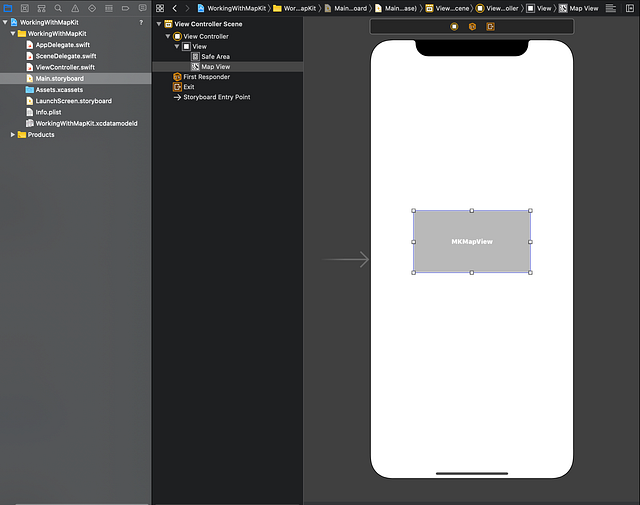Open LaunchScreen.storyboard file
The width and height of the screenshot is (640, 505).
click(x=69, y=101)
